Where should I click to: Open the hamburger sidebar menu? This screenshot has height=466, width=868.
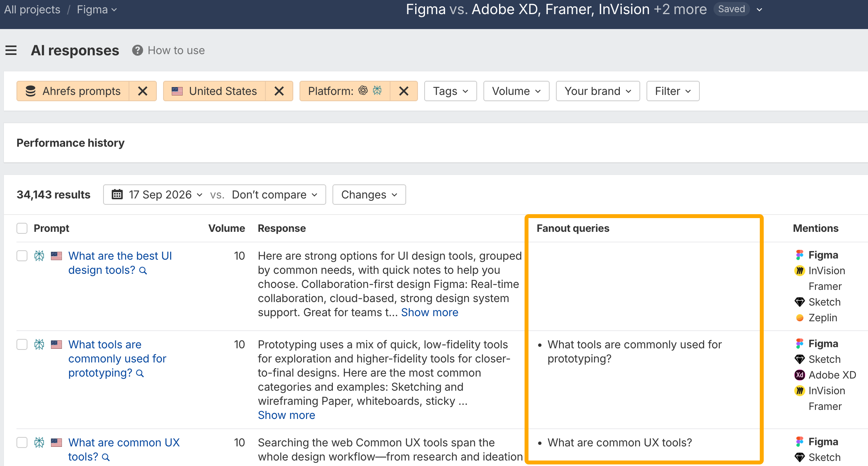[x=11, y=51]
